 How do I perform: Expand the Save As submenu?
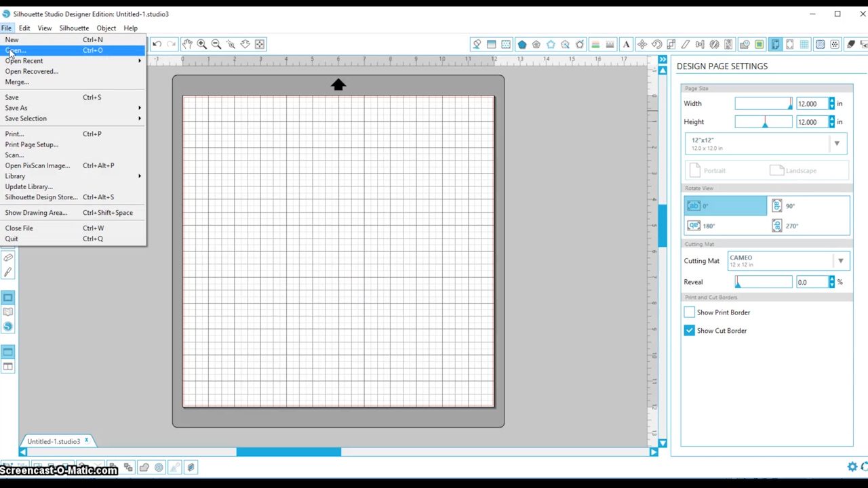coord(73,108)
